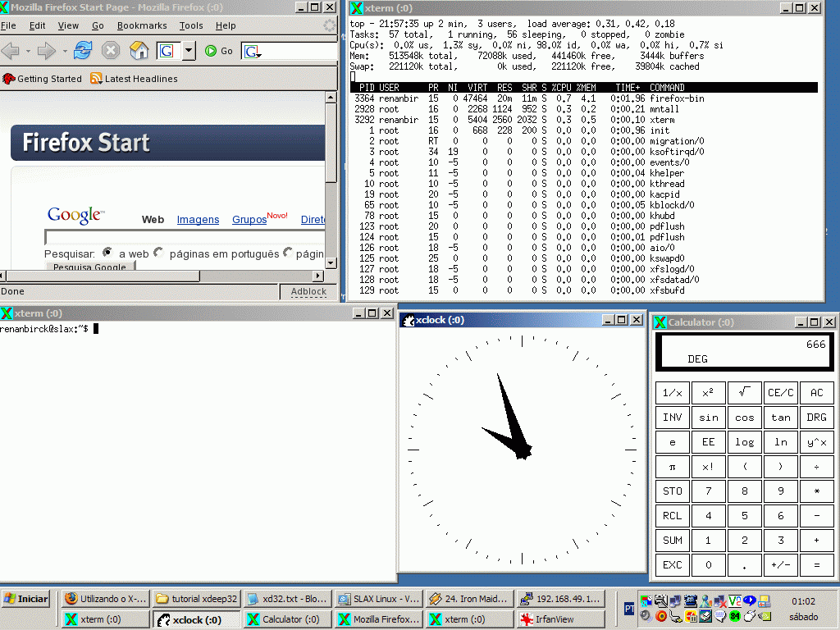Open search engine selector in Firefox search box
Image resolution: width=840 pixels, height=630 pixels.
[x=253, y=52]
